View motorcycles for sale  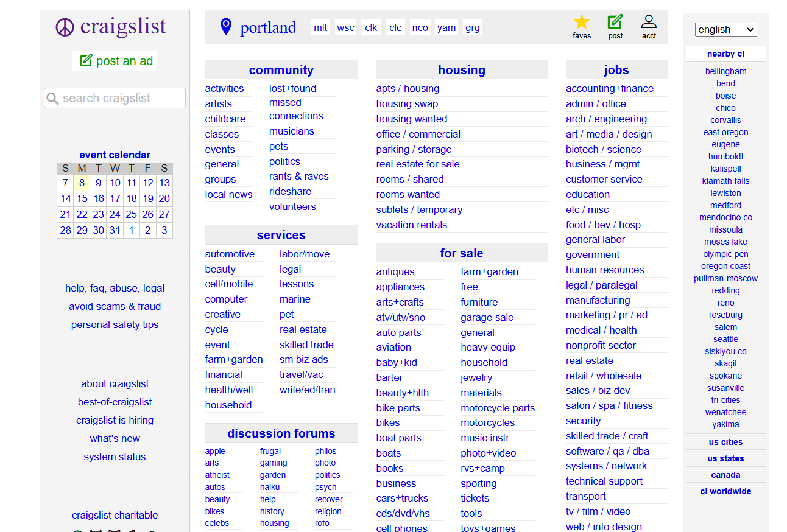tap(487, 423)
